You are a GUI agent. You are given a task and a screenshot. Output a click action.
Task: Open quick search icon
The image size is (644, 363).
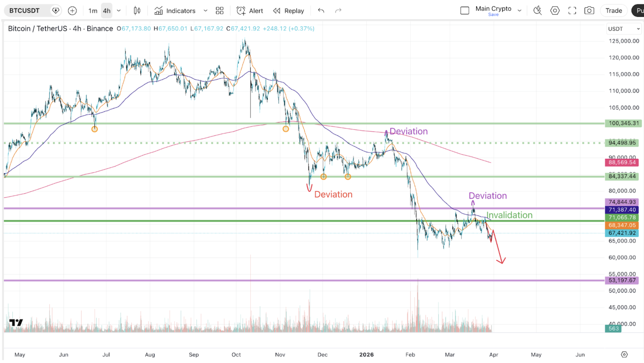pos(537,11)
